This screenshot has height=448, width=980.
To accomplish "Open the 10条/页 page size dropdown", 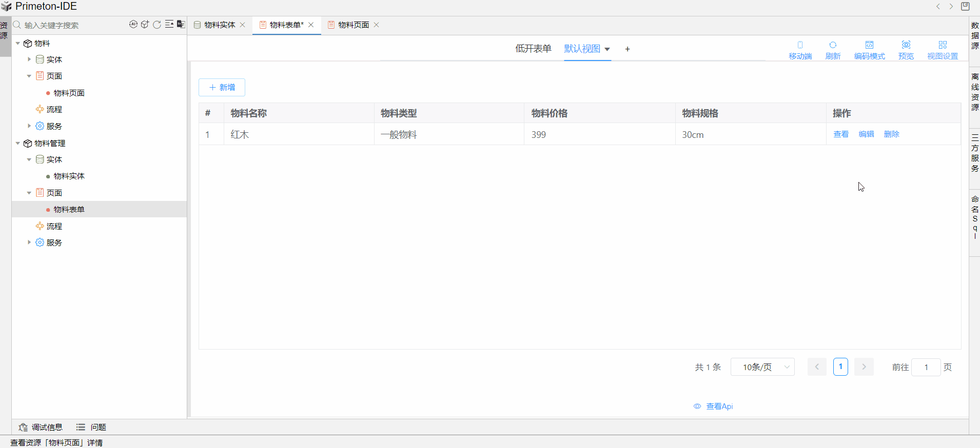I will tap(762, 367).
